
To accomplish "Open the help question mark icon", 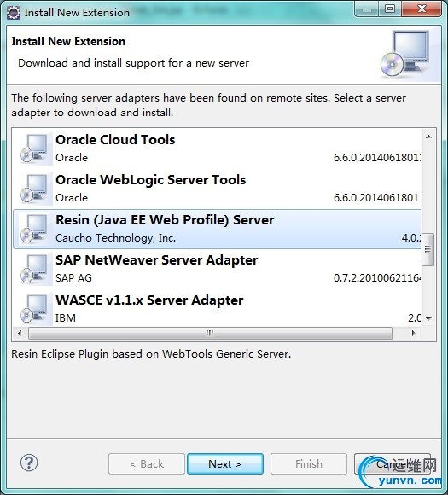I will tap(29, 463).
